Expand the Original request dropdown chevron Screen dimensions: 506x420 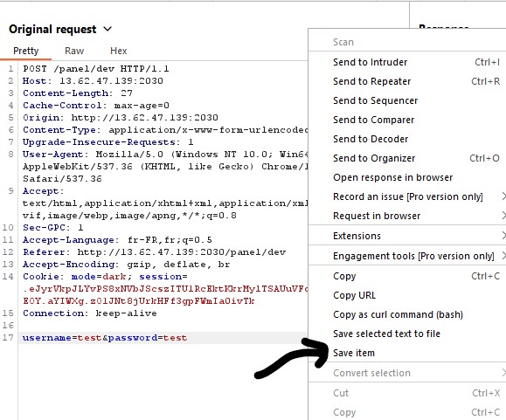(x=107, y=30)
